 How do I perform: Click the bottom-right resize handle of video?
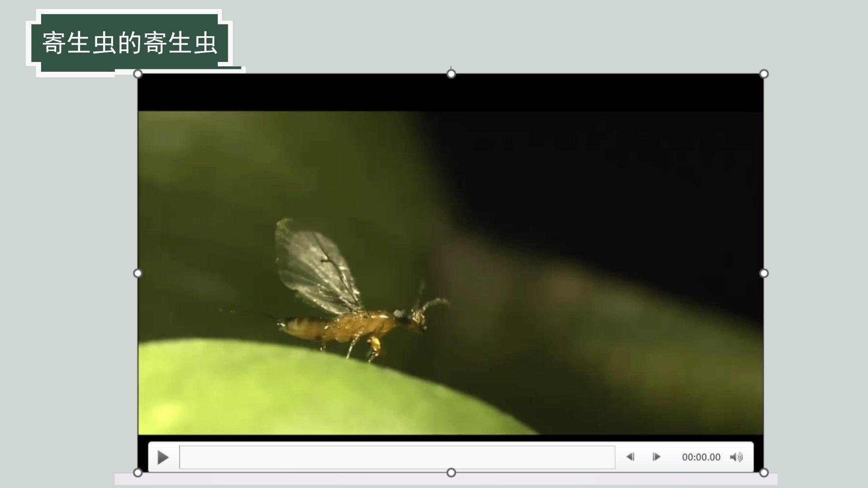(x=764, y=473)
